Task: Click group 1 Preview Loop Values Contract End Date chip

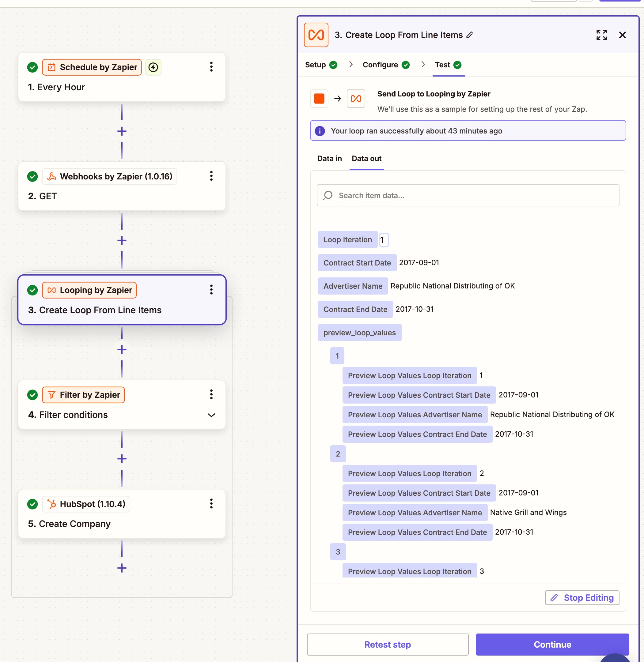Action: point(417,434)
